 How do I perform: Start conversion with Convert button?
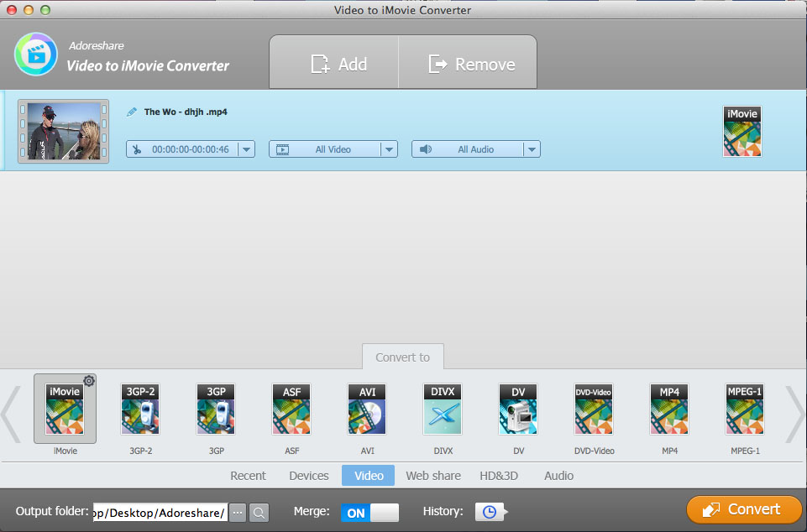(x=744, y=509)
